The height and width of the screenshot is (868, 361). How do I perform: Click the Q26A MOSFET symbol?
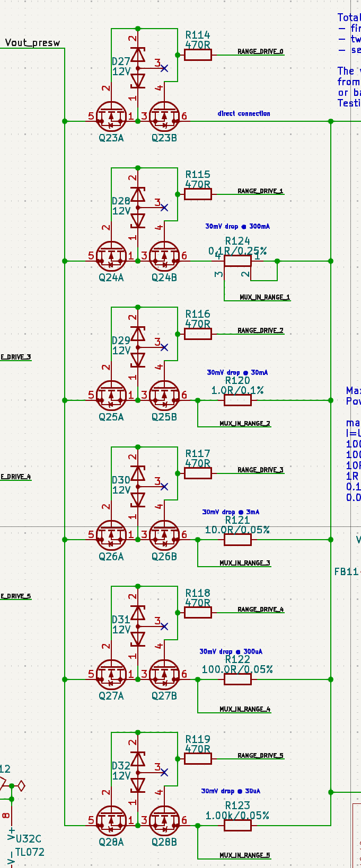(111, 536)
